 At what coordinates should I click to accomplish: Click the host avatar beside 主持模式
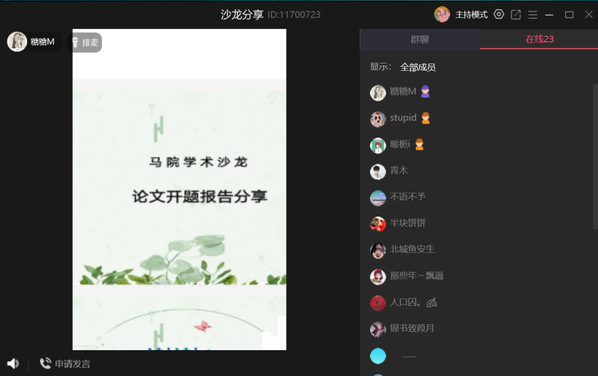[x=442, y=14]
